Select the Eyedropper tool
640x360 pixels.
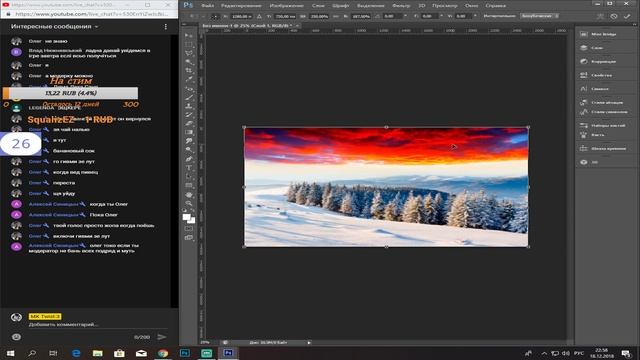pyautogui.click(x=189, y=80)
